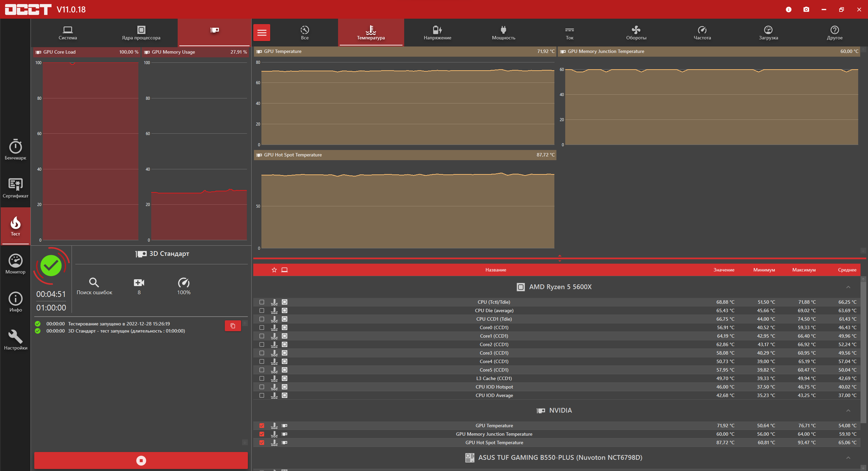The width and height of the screenshot is (868, 471).
Task: Click the screenshot camera icon
Action: (806, 10)
